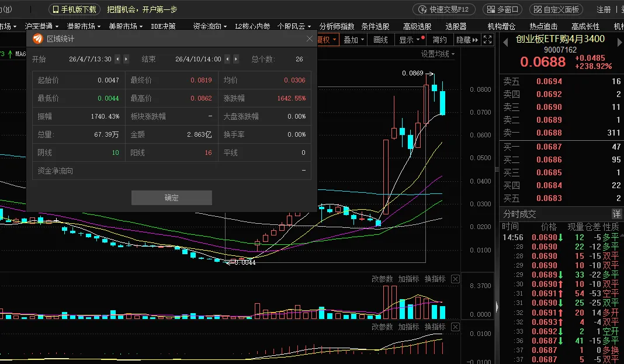Confirm dialog with 确定 button

[x=172, y=197]
